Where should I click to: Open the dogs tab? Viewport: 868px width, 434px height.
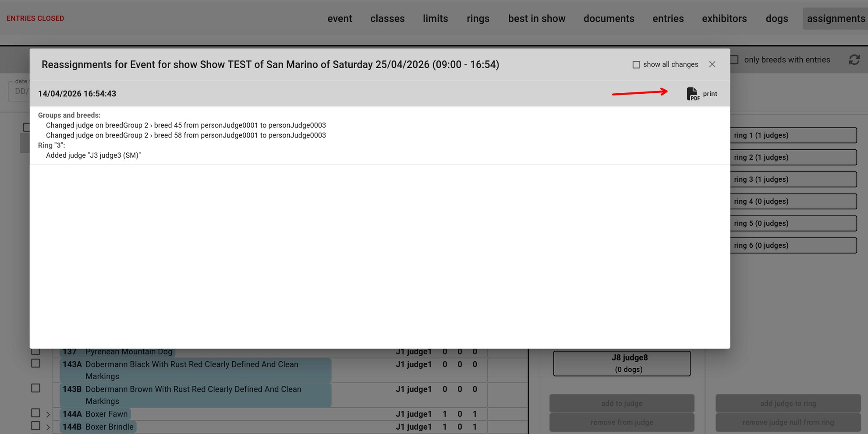[x=777, y=19]
